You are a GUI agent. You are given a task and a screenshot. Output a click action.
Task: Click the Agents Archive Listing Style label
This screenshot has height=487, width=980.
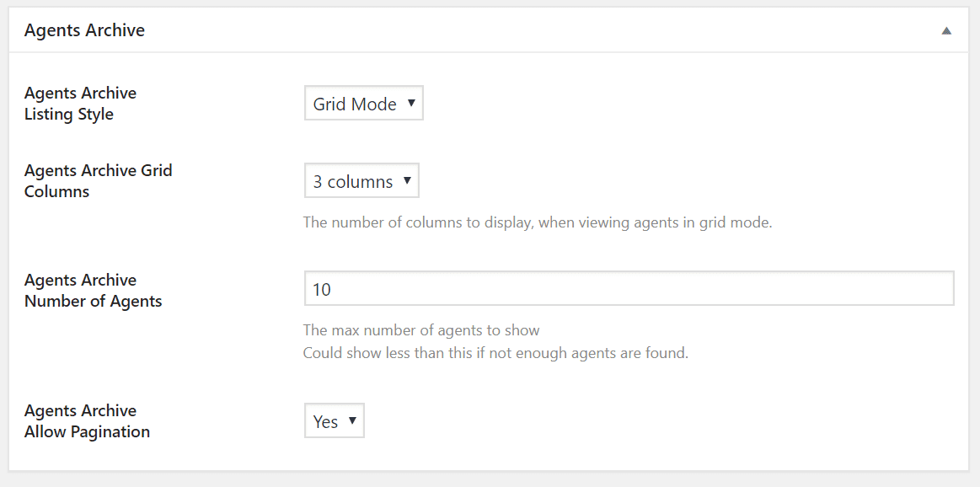point(80,104)
